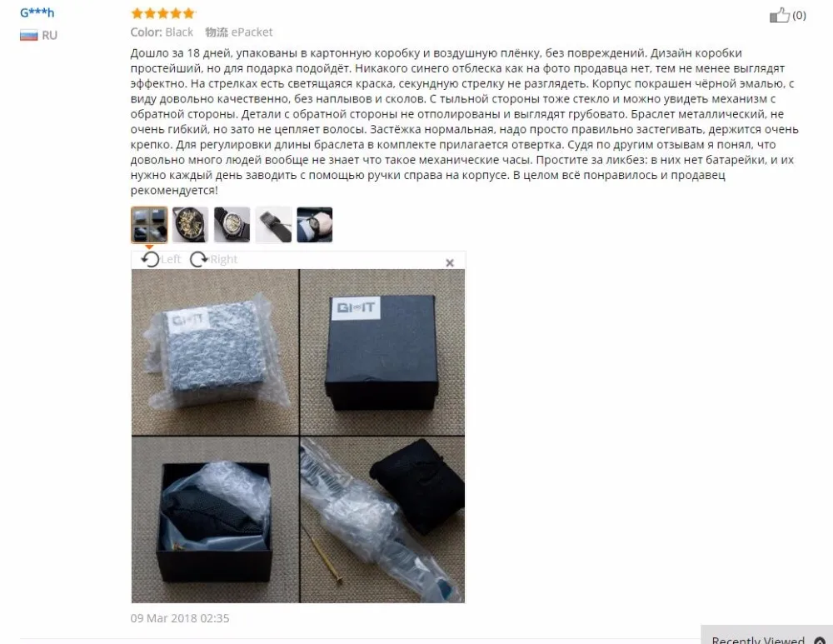Open the bracelet clasp thumbnail

(x=273, y=225)
